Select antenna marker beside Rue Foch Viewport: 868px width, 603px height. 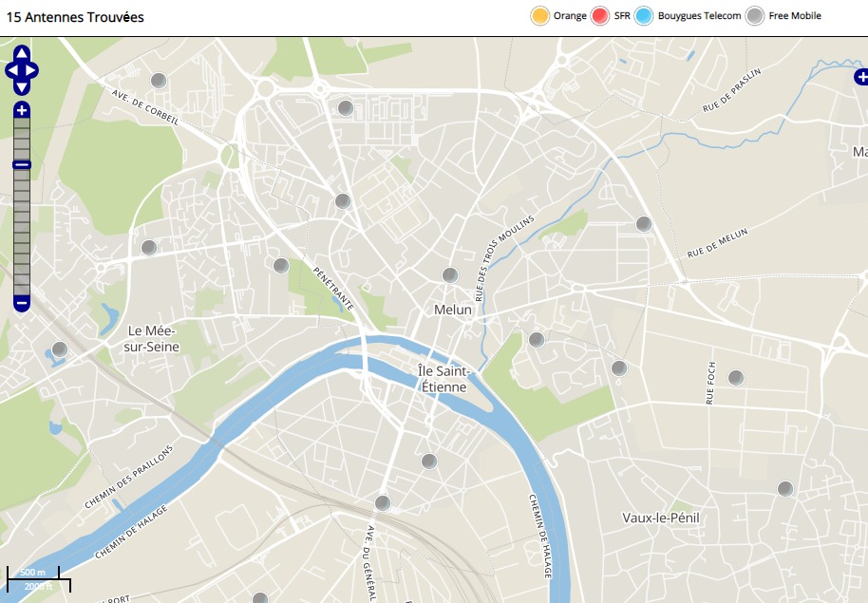(x=735, y=378)
